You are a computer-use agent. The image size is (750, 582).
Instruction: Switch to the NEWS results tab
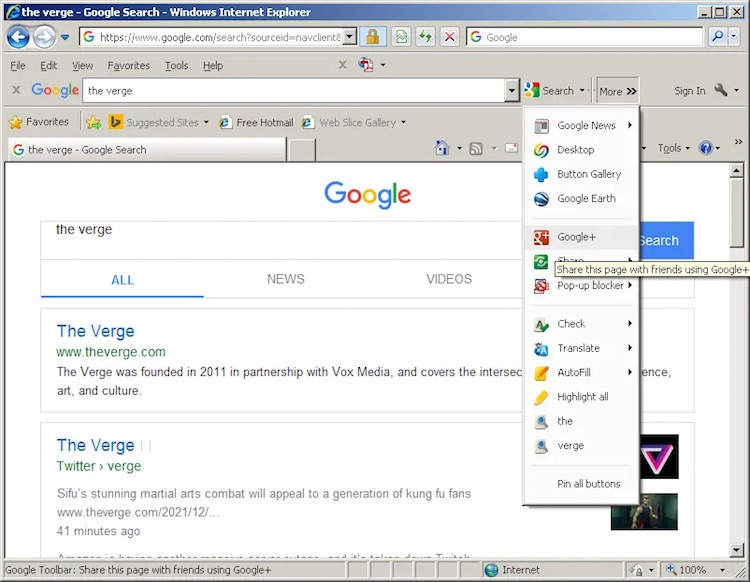pos(285,279)
